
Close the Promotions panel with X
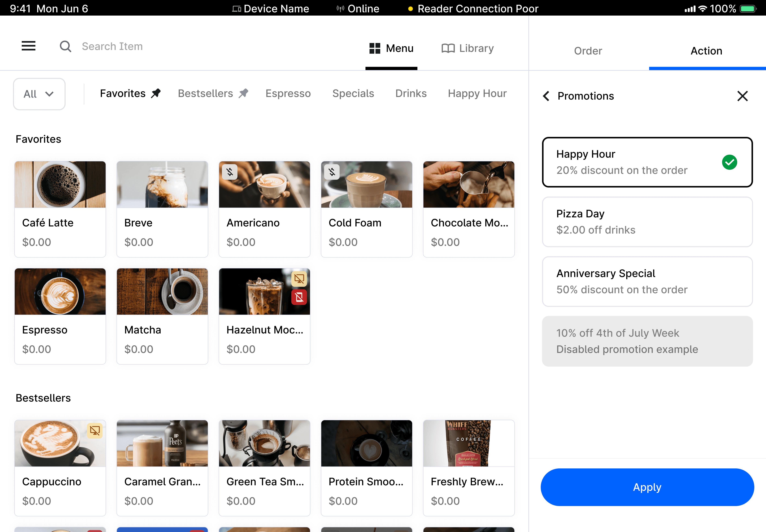point(742,96)
